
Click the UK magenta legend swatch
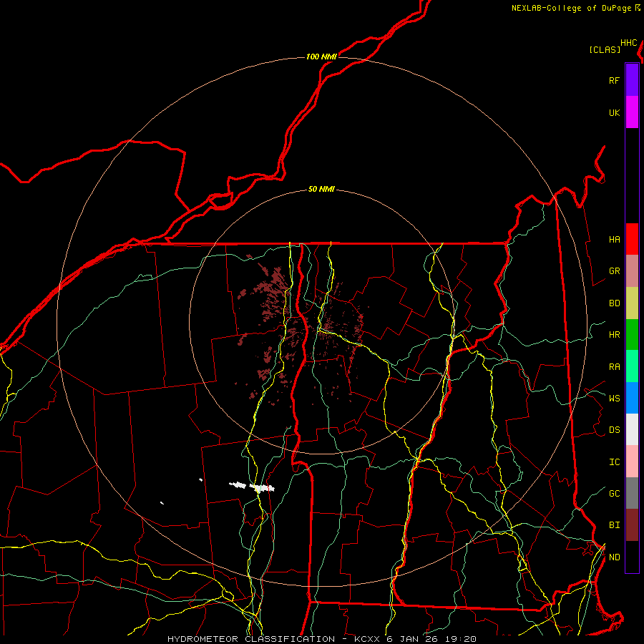(x=632, y=112)
